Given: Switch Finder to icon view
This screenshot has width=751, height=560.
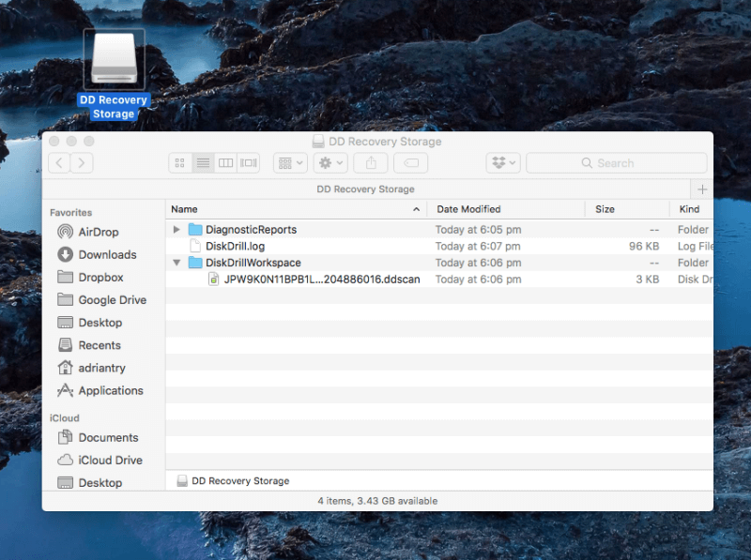Looking at the screenshot, I should coord(180,163).
